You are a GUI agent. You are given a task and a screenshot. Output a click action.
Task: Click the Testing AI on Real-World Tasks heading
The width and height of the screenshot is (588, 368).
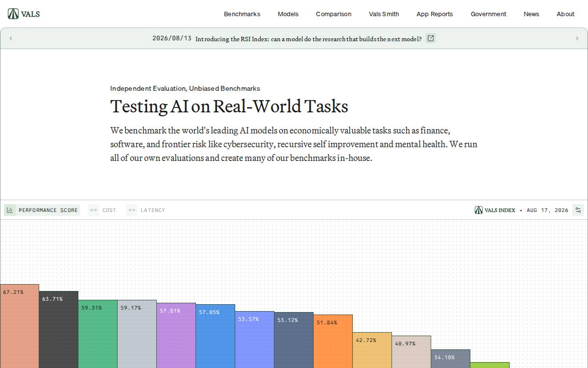coord(229,106)
